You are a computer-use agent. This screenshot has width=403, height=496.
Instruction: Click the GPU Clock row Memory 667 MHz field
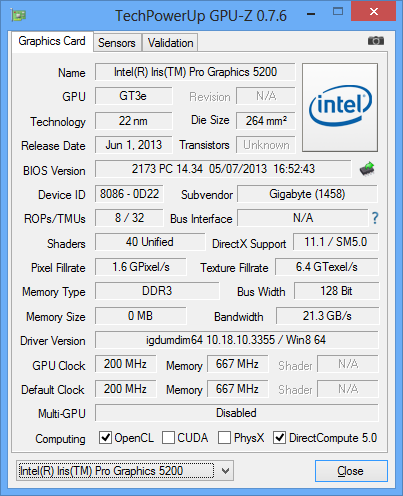[x=238, y=364]
